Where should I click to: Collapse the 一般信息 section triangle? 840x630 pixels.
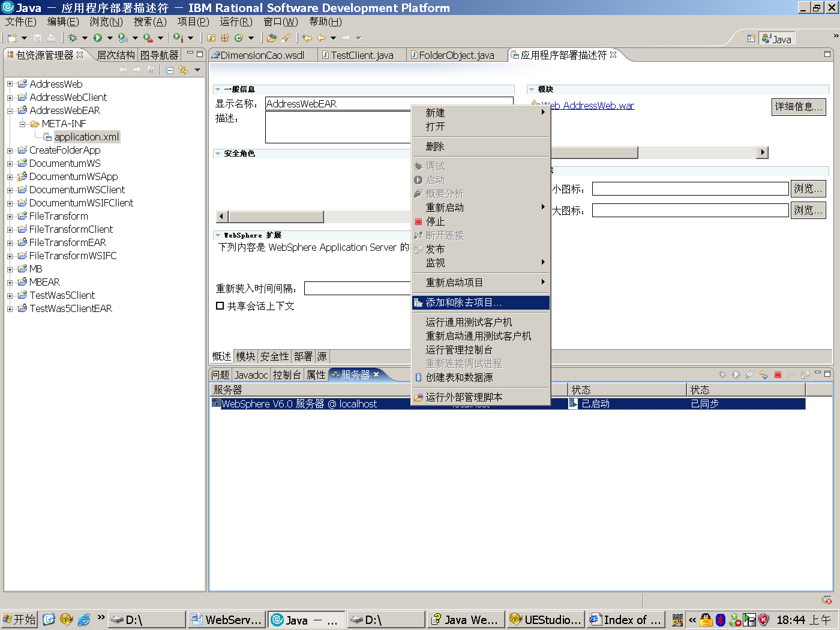218,89
